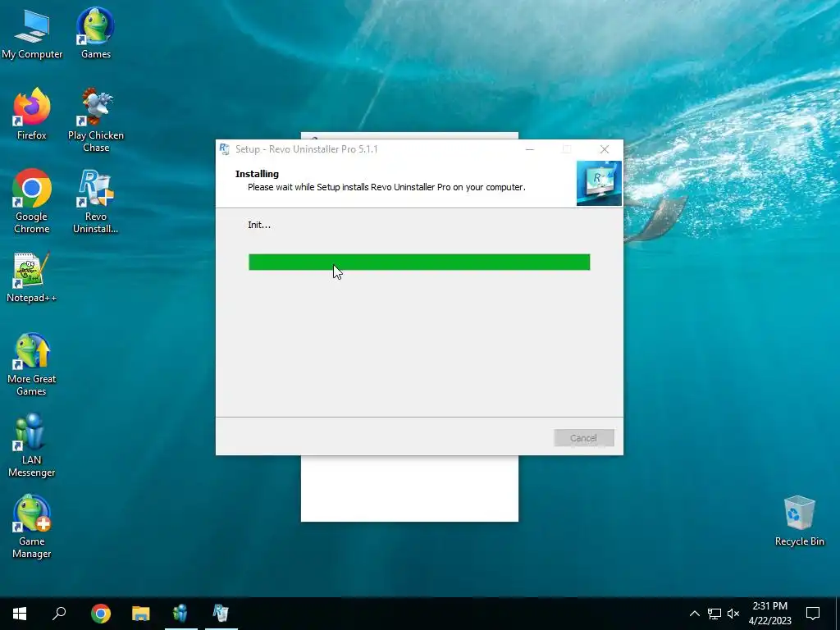Open Game Manager desktop shortcut

click(x=32, y=527)
